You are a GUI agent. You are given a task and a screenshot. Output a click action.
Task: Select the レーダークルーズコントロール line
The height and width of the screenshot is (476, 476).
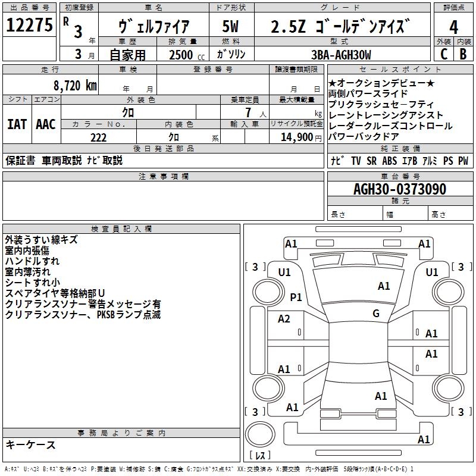(390, 126)
